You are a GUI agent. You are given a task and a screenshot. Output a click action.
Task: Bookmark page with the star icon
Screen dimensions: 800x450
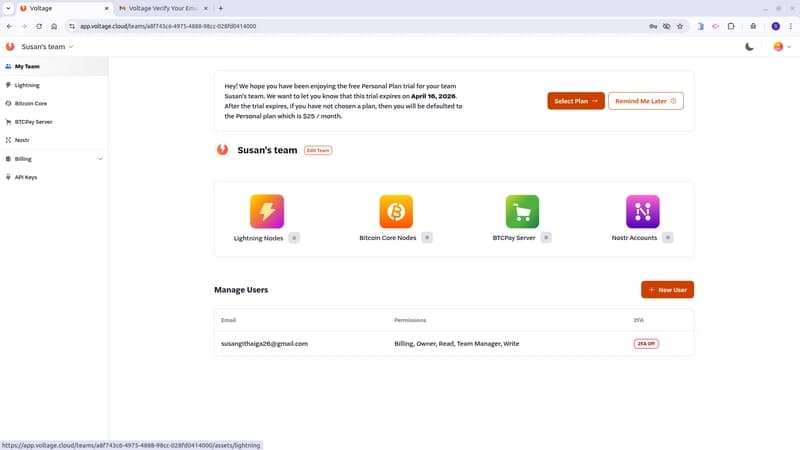click(x=680, y=26)
